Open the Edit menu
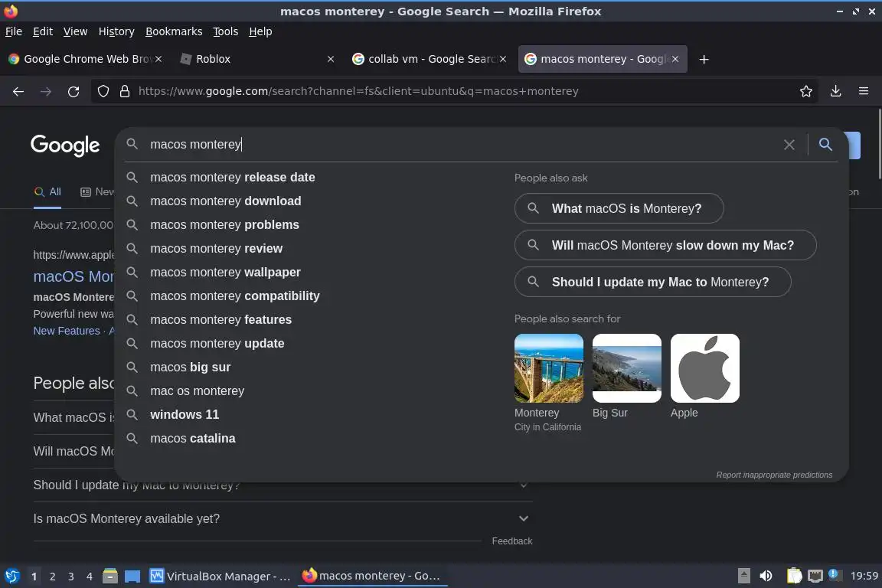This screenshot has width=882, height=588. coord(43,31)
